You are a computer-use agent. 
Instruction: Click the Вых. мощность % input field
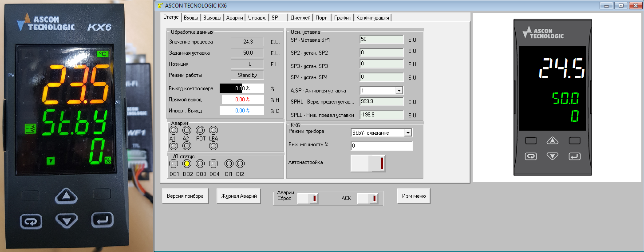click(381, 146)
